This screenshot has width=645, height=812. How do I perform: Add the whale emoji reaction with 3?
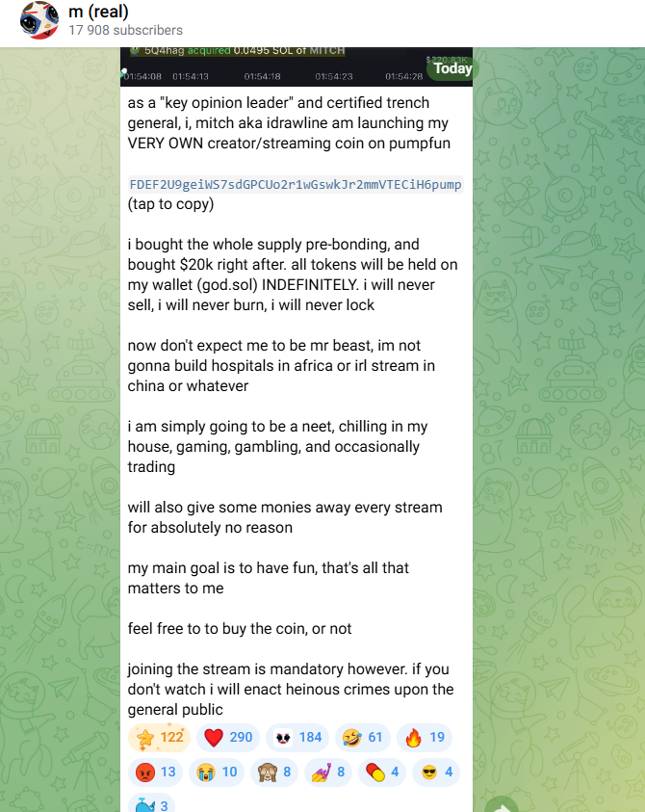click(x=151, y=803)
